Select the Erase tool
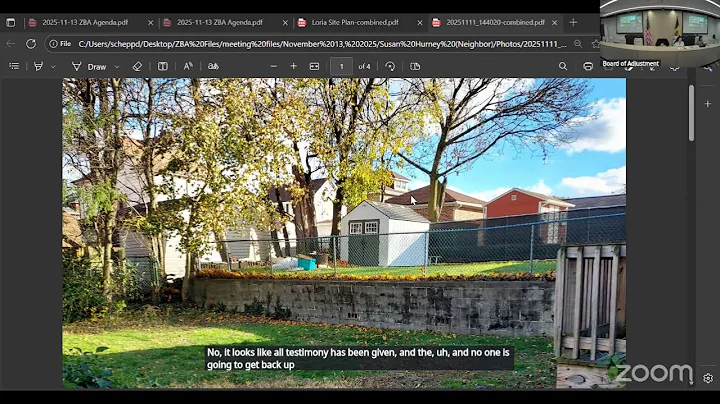Screen dimensions: 720x404 pyautogui.click(x=137, y=67)
